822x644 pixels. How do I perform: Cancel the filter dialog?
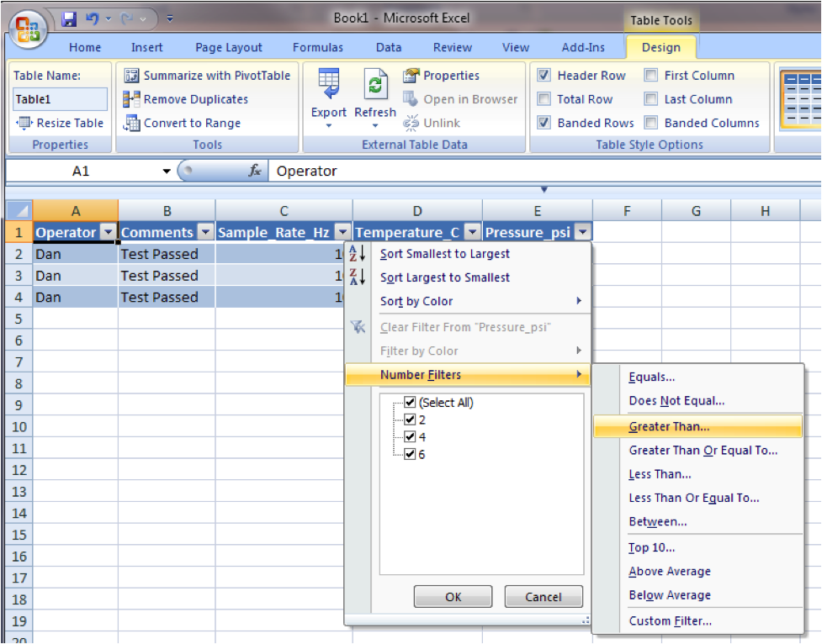(x=543, y=597)
